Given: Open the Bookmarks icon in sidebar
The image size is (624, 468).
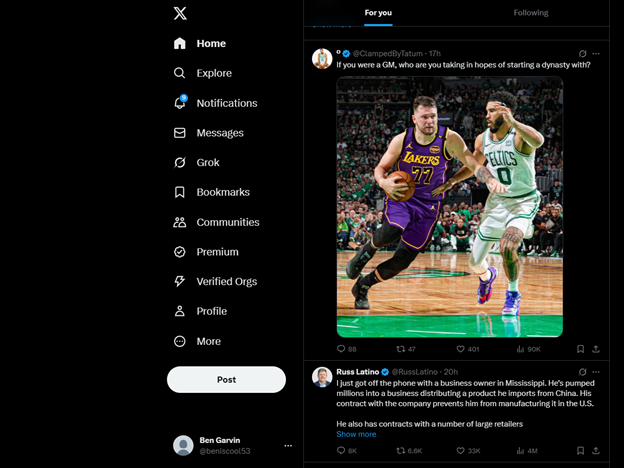Looking at the screenshot, I should tap(179, 192).
